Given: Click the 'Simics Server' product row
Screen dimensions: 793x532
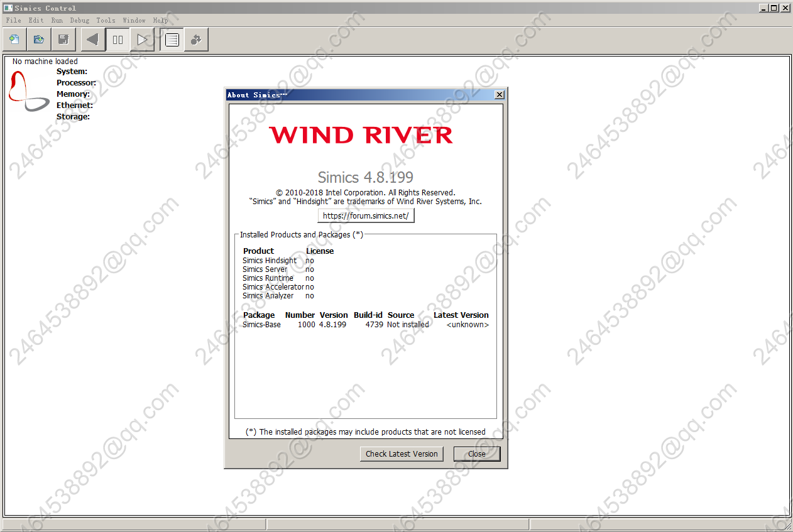Looking at the screenshot, I should tap(278, 269).
